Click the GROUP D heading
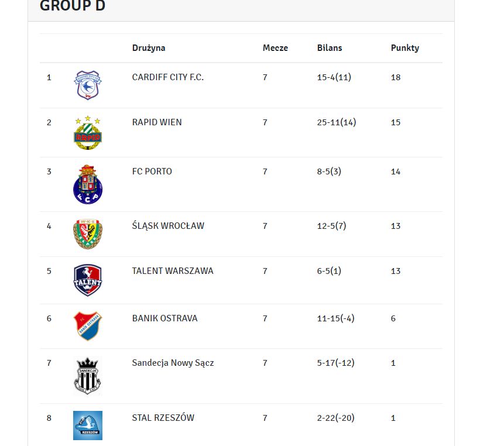Viewport: 504px width, 446px height. pos(73,5)
